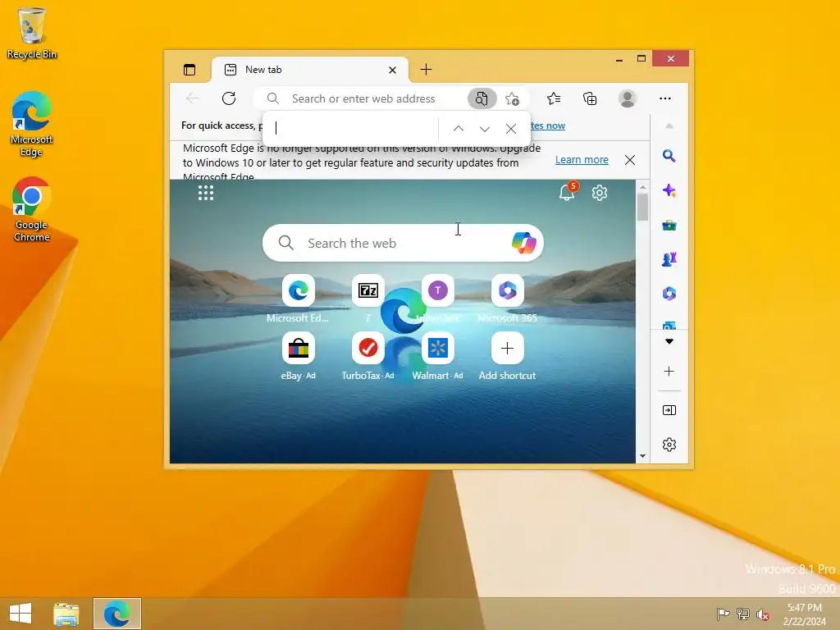This screenshot has height=630, width=840.
Task: Open the Windows Start button
Action: point(21,614)
